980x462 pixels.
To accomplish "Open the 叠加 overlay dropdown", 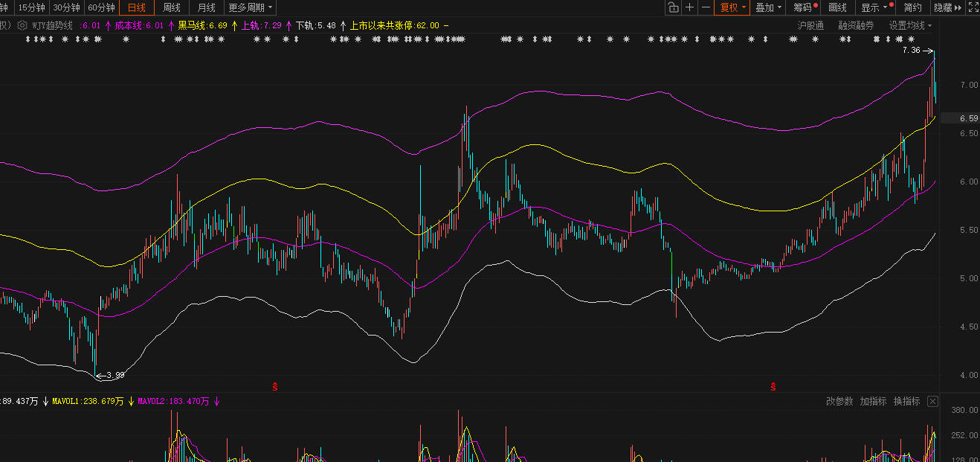I will click(768, 7).
